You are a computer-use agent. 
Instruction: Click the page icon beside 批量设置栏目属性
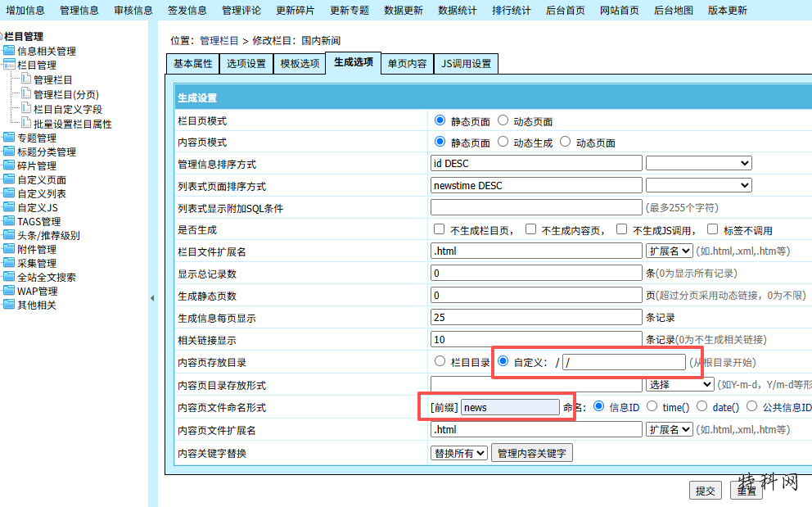click(26, 124)
